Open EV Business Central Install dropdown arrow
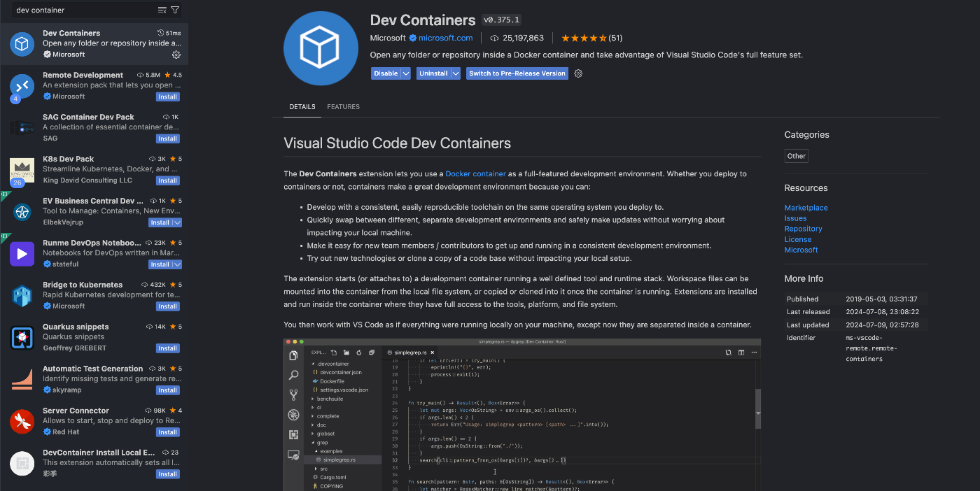Screen dimensions: 980x491 (x=176, y=222)
